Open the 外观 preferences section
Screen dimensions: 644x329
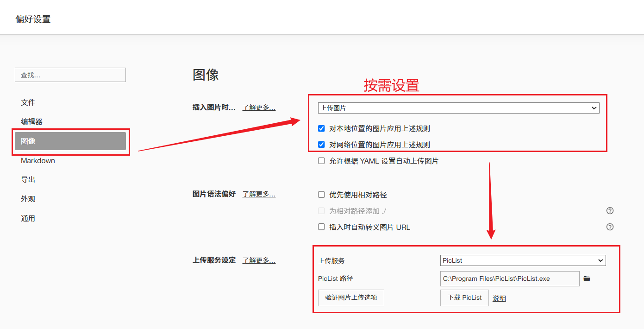tap(70, 199)
